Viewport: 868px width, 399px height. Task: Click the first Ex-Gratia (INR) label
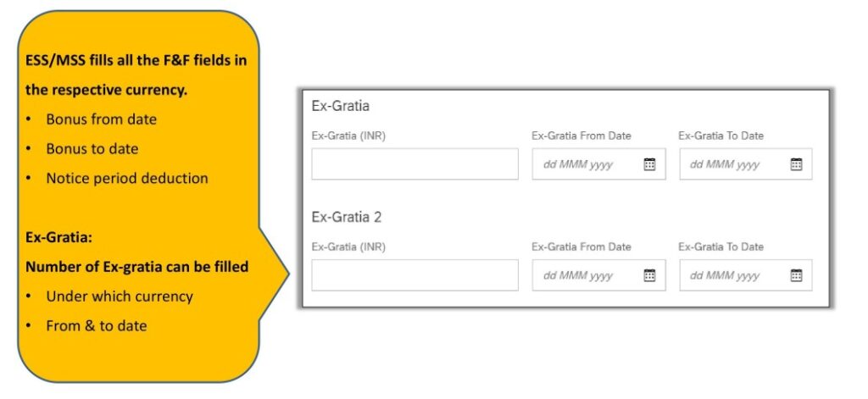[x=348, y=136]
